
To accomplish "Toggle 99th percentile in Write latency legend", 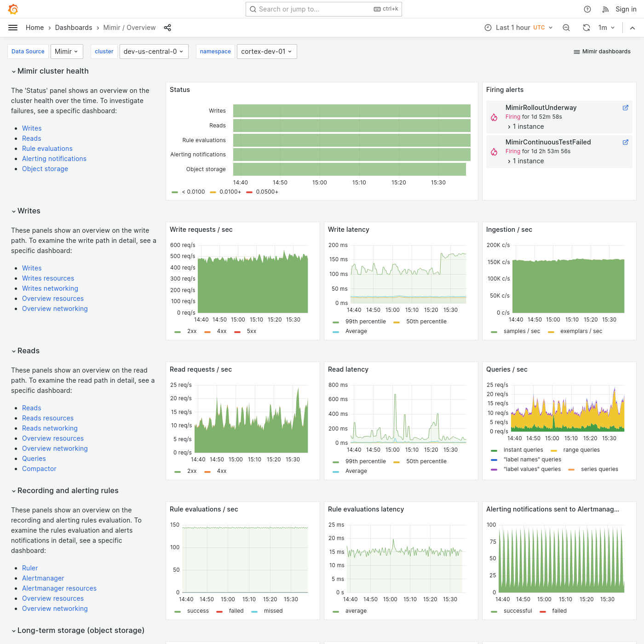I will coord(365,321).
